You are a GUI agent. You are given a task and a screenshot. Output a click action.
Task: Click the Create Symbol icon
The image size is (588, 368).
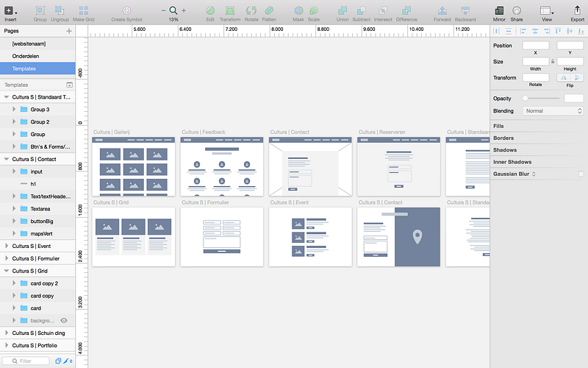pyautogui.click(x=126, y=10)
